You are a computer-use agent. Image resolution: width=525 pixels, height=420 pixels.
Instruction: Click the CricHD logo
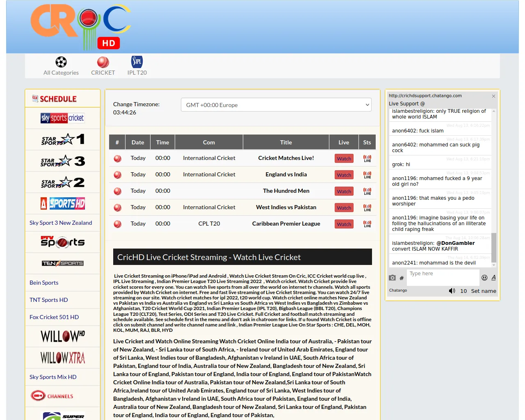pos(80,27)
